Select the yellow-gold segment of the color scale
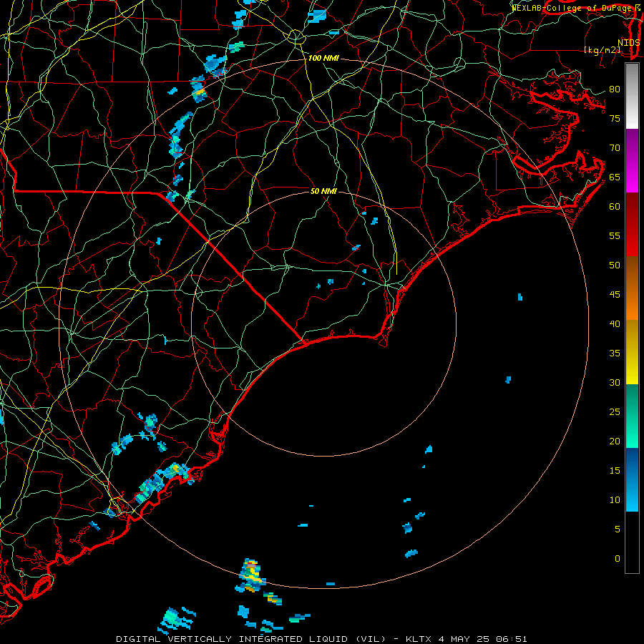The width and height of the screenshot is (644, 644). 632,352
